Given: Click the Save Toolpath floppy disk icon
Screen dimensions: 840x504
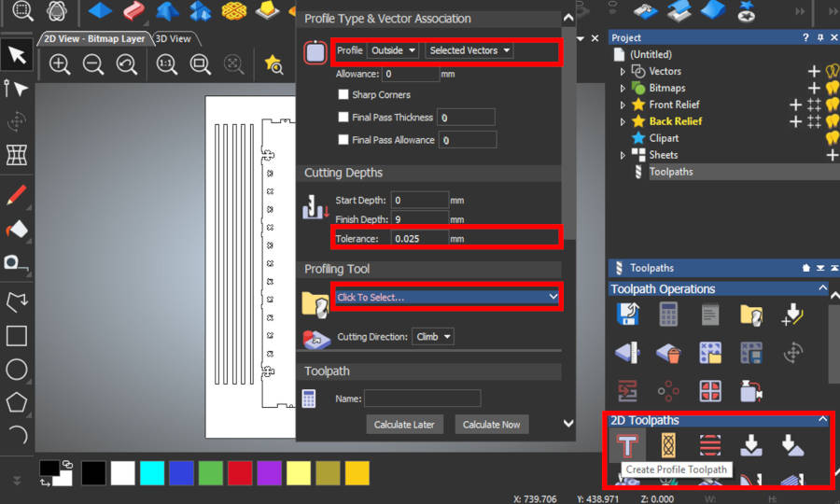Looking at the screenshot, I should click(x=628, y=314).
